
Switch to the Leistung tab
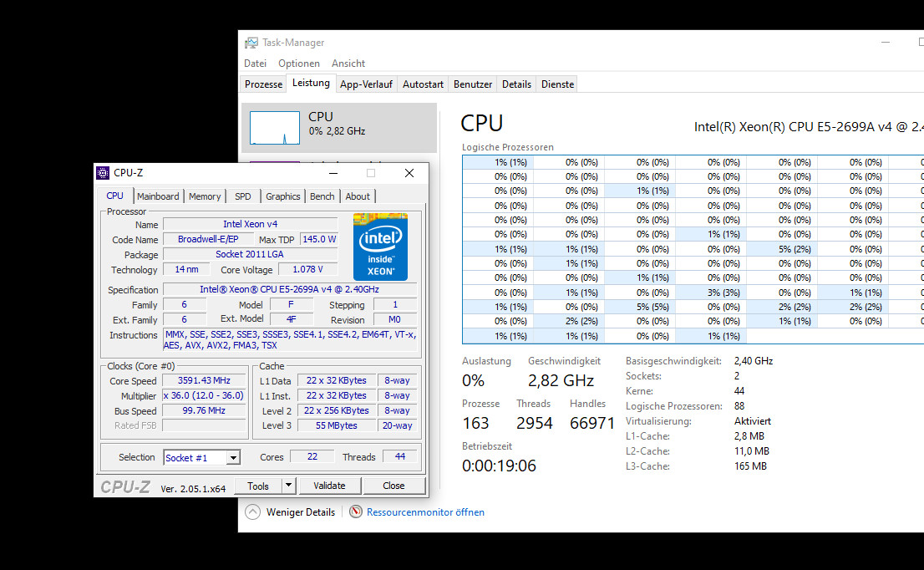(x=311, y=83)
